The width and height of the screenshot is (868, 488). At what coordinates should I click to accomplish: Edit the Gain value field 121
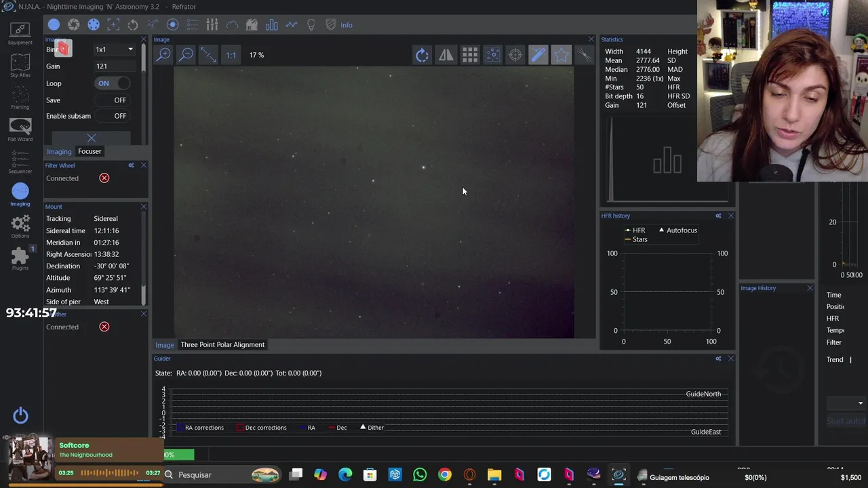click(x=114, y=66)
